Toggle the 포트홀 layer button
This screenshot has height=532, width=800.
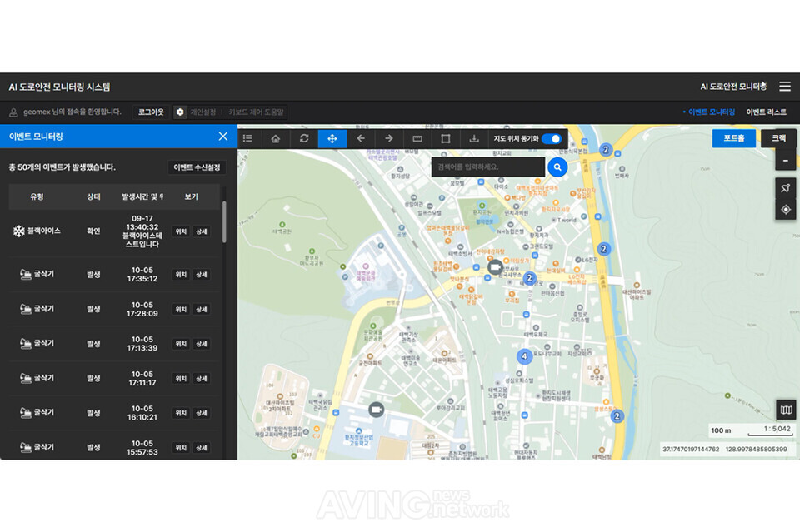click(733, 138)
